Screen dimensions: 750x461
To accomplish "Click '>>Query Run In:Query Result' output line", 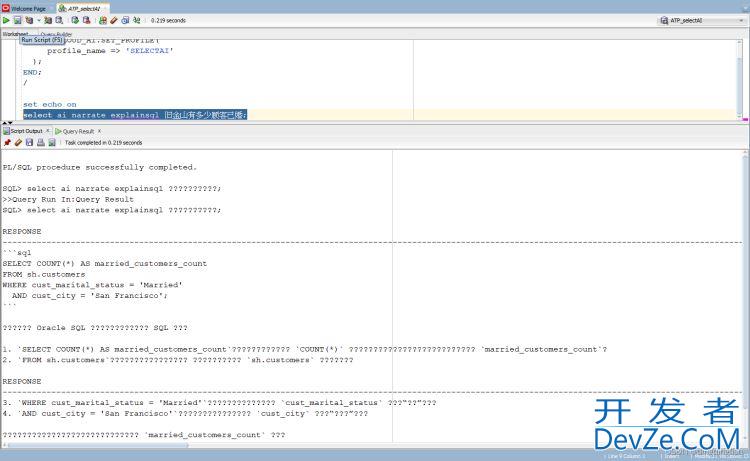I will click(68, 199).
